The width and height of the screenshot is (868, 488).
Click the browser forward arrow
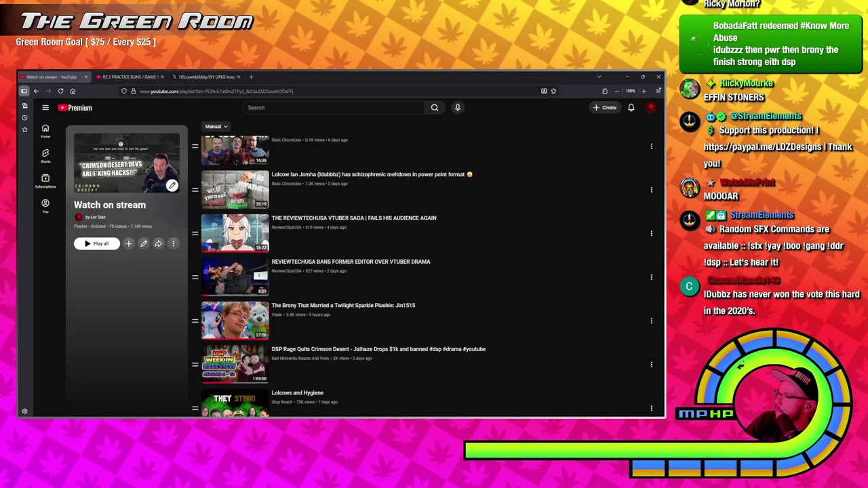48,91
